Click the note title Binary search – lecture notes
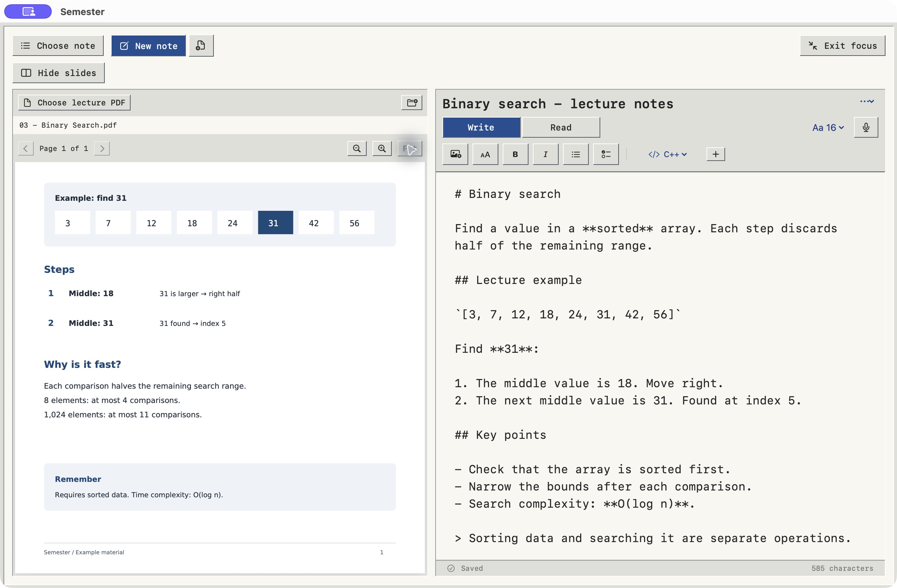The image size is (897, 588). (x=558, y=104)
